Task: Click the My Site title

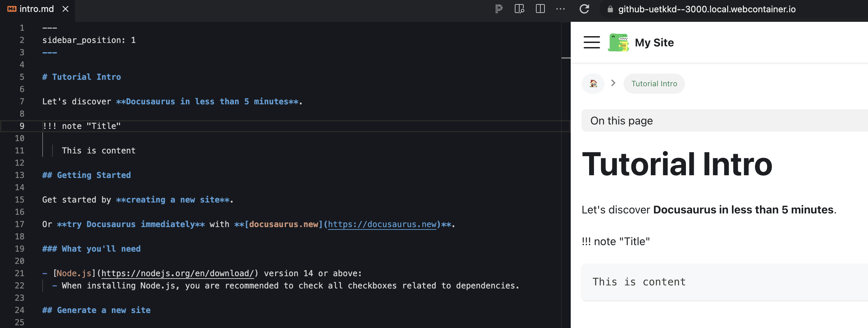Action: [x=654, y=42]
